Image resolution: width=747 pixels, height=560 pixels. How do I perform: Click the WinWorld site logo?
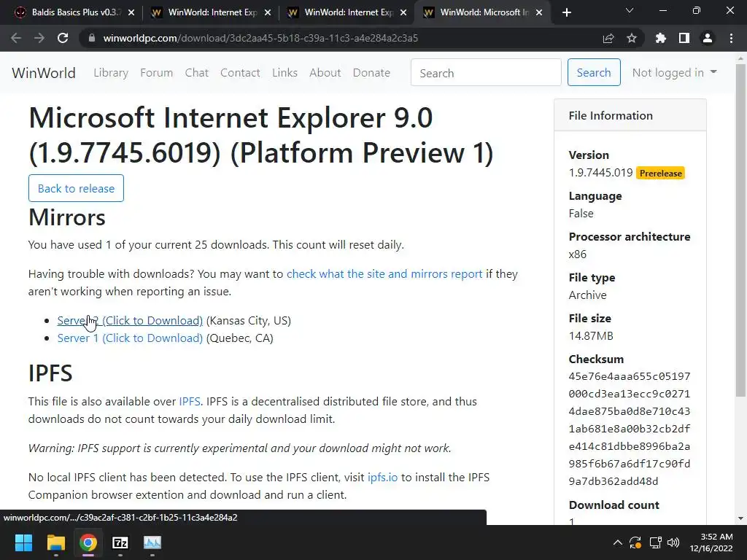(x=44, y=73)
